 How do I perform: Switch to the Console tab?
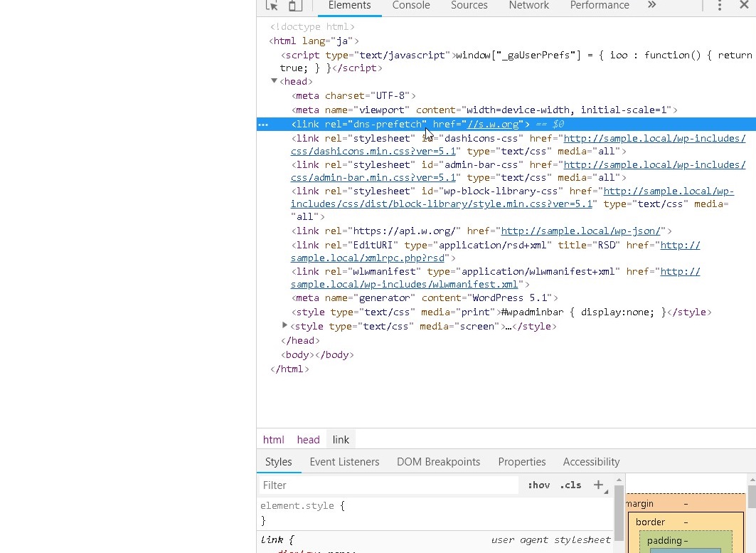pos(410,6)
